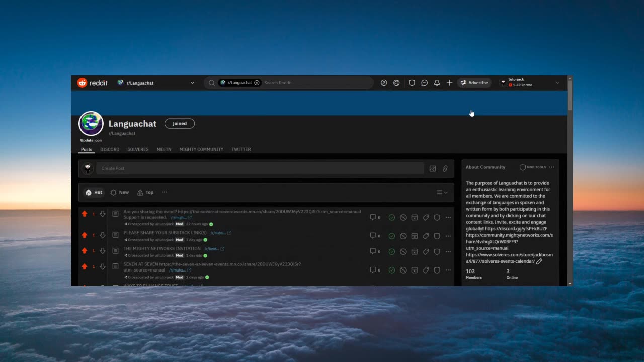This screenshot has height=362, width=644.
Task: Toggle downvote on 'Are you sharing the event?' post
Action: [x=102, y=214]
